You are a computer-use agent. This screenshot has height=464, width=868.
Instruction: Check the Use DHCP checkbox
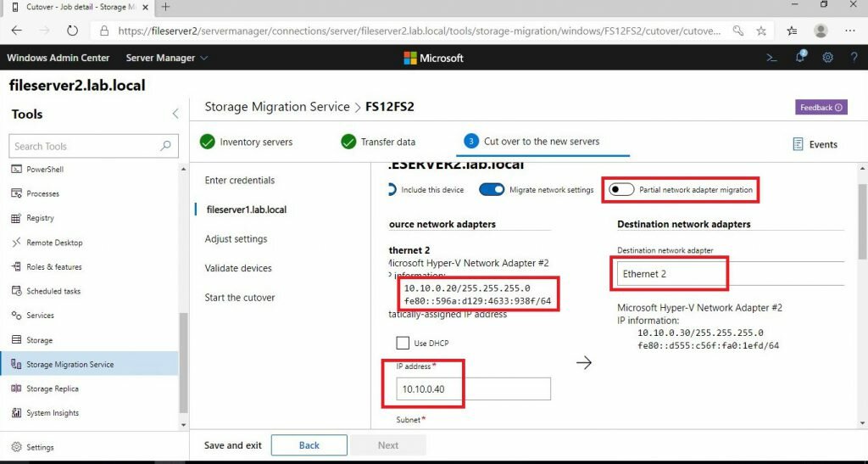tap(403, 343)
